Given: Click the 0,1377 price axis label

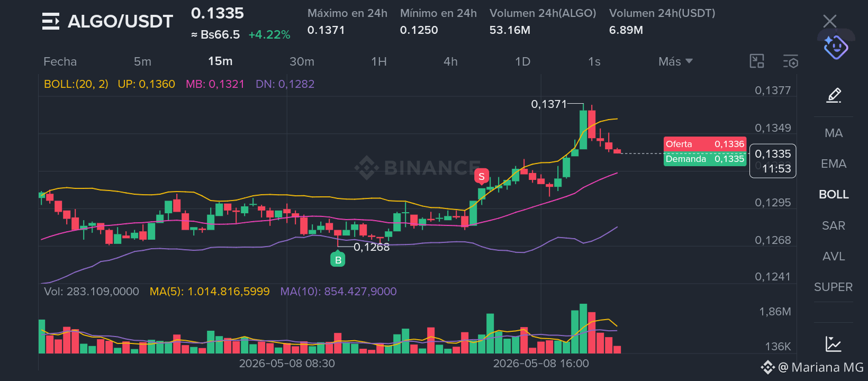Looking at the screenshot, I should [773, 90].
